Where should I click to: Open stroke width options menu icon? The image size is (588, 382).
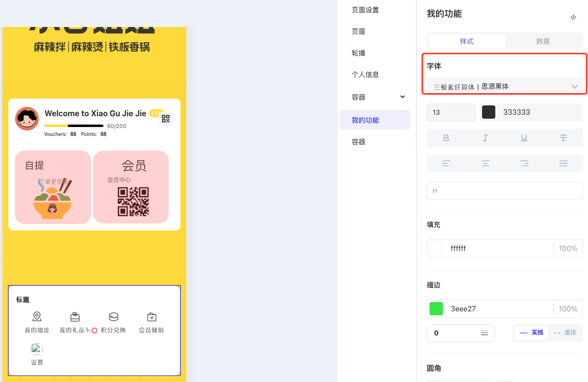(484, 333)
